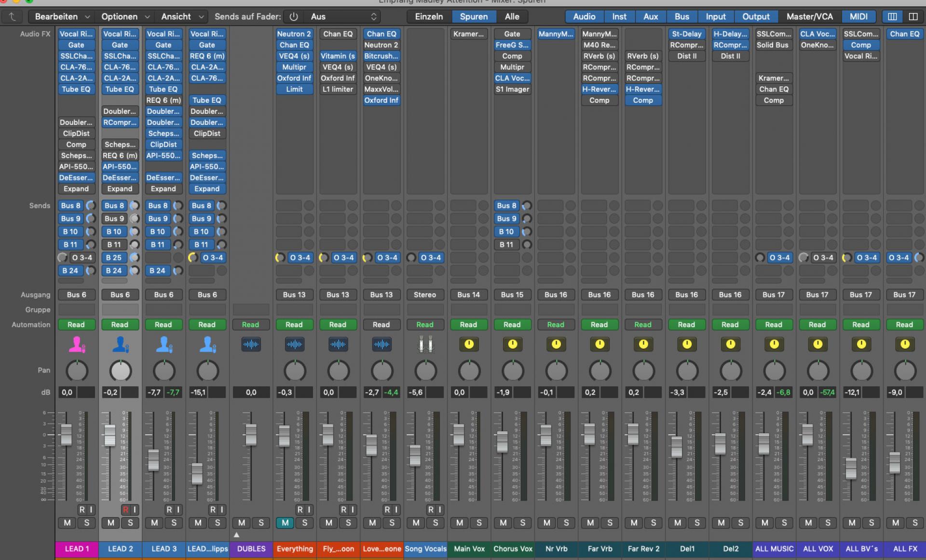The width and height of the screenshot is (926, 560).
Task: Open St-Delay plugin on Del1 channel
Action: [x=686, y=34]
